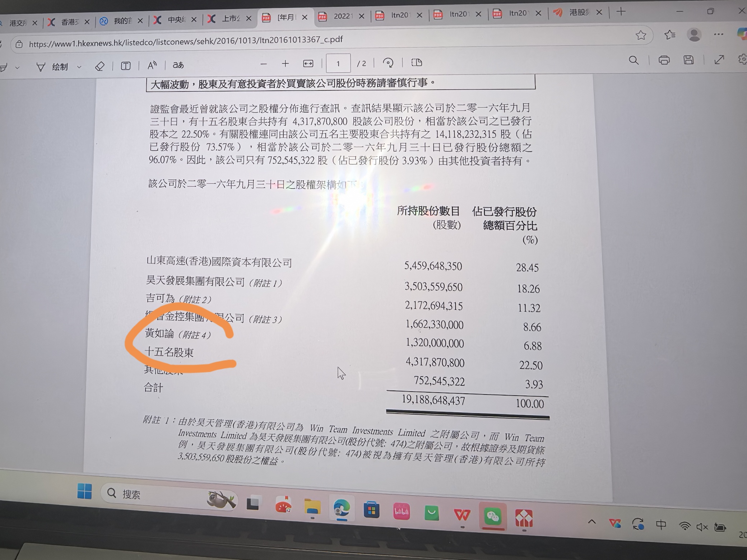Click the PDF zoom in plus button

285,64
